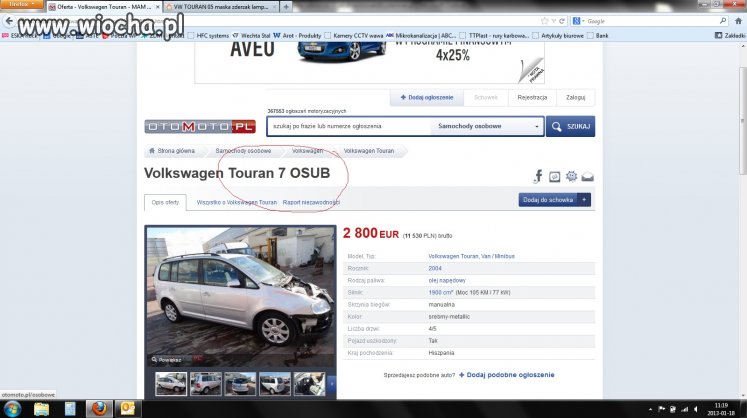Open the Bank bookmark

pos(598,36)
